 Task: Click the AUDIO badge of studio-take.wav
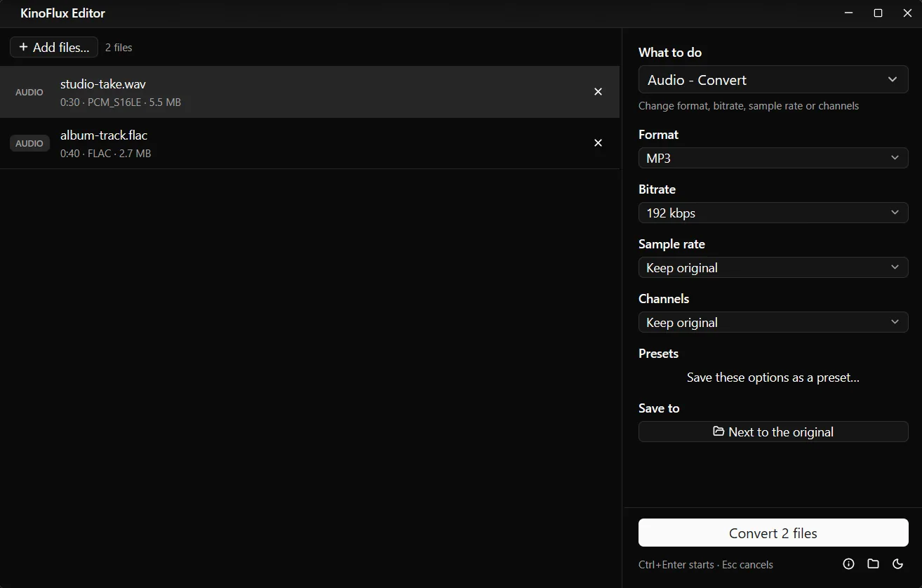[29, 92]
